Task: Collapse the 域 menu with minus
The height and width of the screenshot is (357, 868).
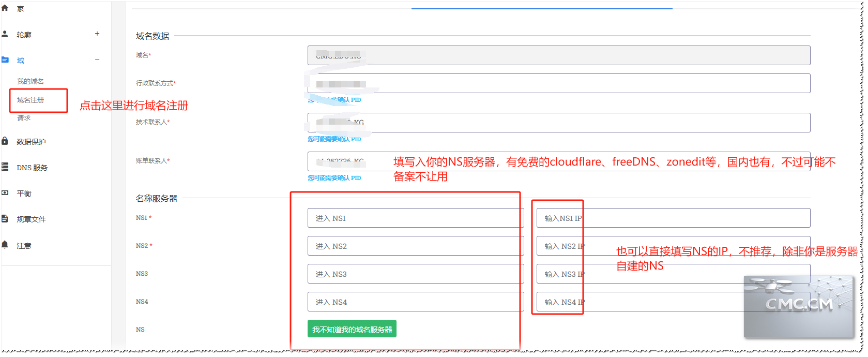Action: coord(97,59)
